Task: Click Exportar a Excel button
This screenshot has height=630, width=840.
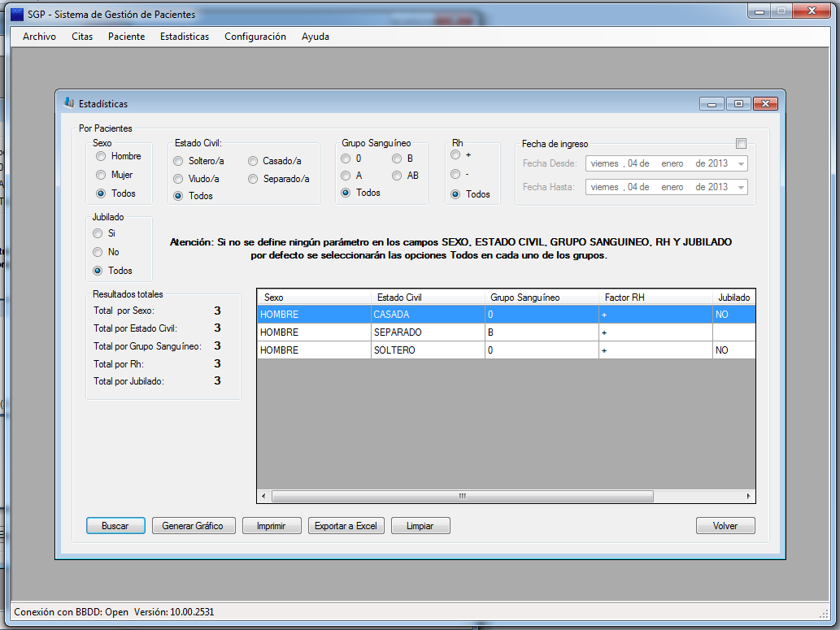Action: (346, 526)
